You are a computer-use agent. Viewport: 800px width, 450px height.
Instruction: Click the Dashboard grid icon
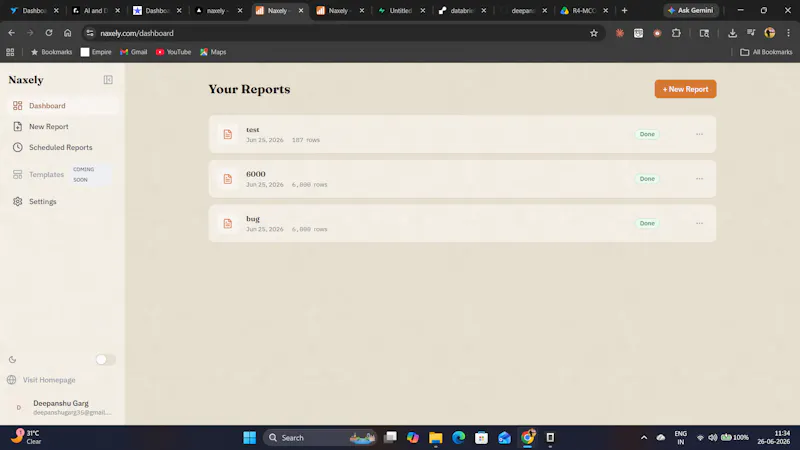[x=18, y=106]
